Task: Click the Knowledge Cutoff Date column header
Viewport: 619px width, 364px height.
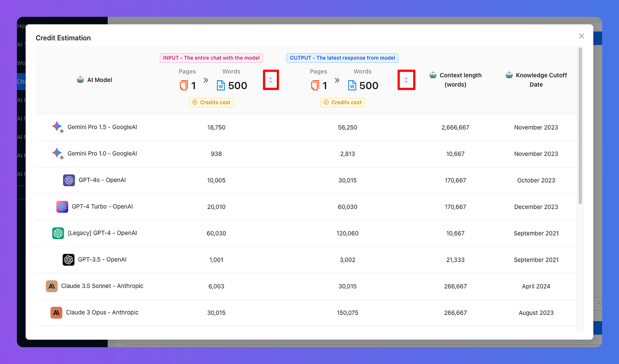Action: coord(536,80)
